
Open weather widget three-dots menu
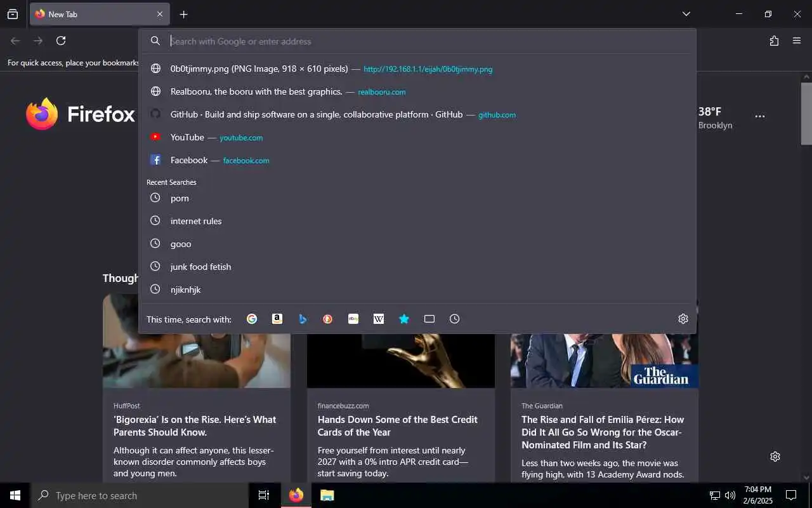click(x=760, y=116)
